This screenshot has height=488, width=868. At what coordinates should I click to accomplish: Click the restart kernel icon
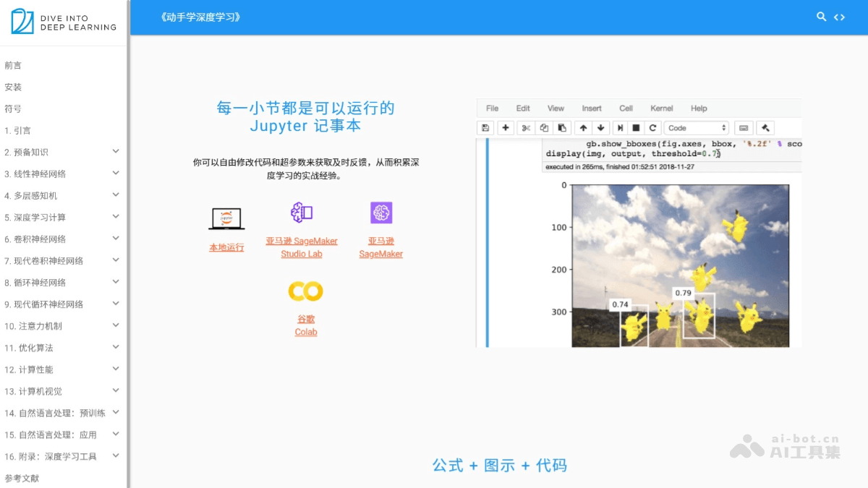point(654,128)
